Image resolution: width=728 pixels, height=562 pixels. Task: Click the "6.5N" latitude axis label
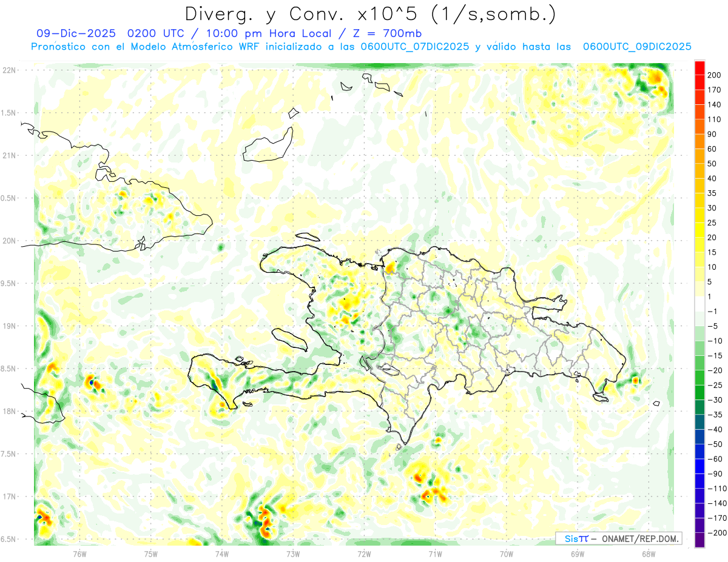[x=9, y=539]
